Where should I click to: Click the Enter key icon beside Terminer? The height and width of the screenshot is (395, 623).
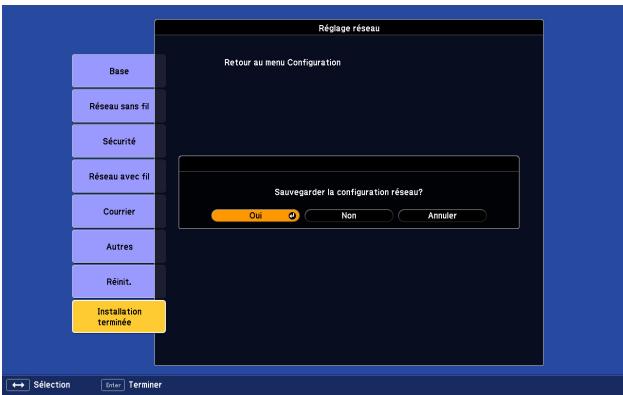click(113, 385)
